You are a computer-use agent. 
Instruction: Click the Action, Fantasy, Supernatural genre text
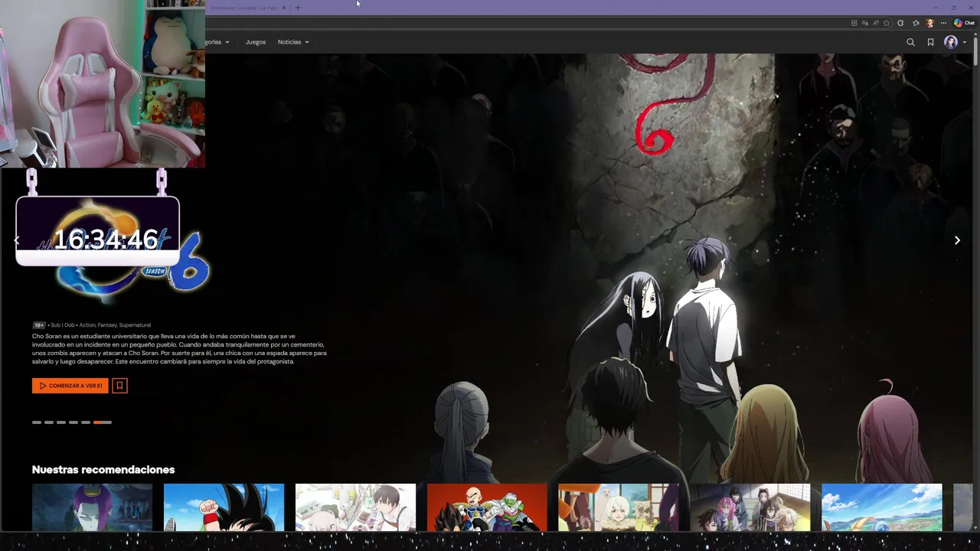point(115,325)
